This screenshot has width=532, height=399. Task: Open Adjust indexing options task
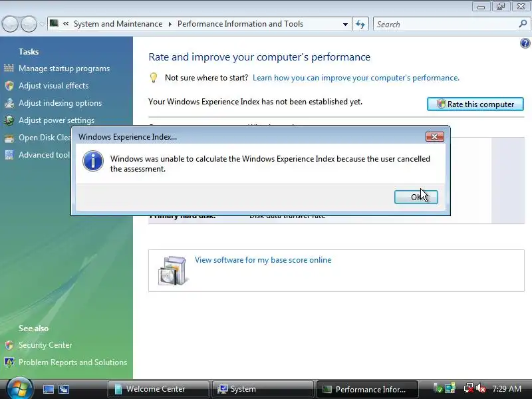[60, 103]
